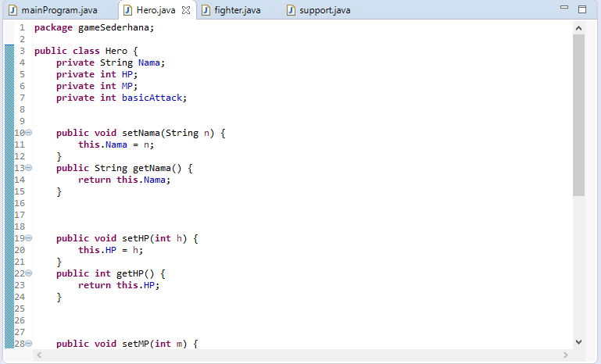Screen dimensions: 601x364
Task: Click the horizontal scrollbar right arrow
Action: (x=565, y=355)
